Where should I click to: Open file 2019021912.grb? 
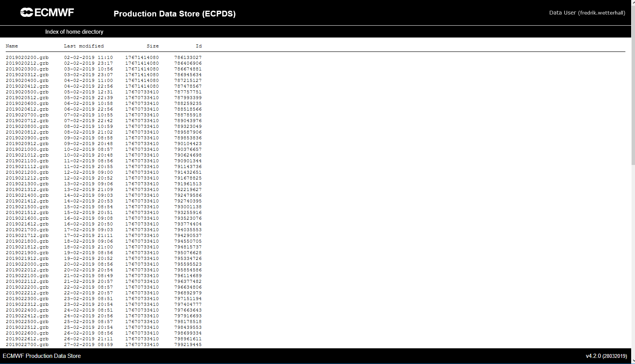[x=27, y=258]
